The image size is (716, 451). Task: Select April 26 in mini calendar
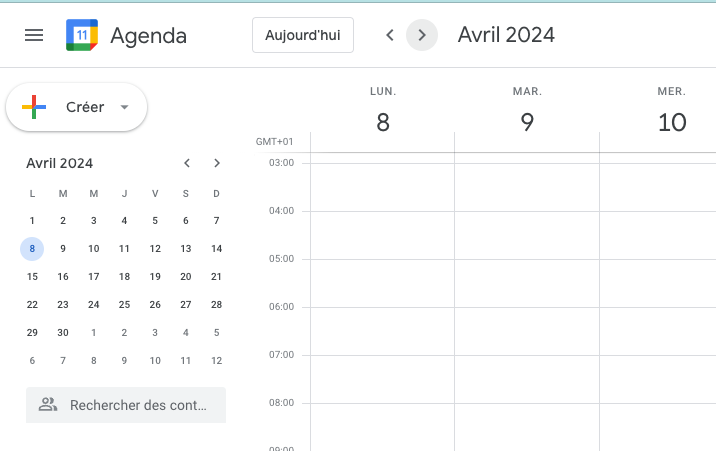pyautogui.click(x=155, y=304)
